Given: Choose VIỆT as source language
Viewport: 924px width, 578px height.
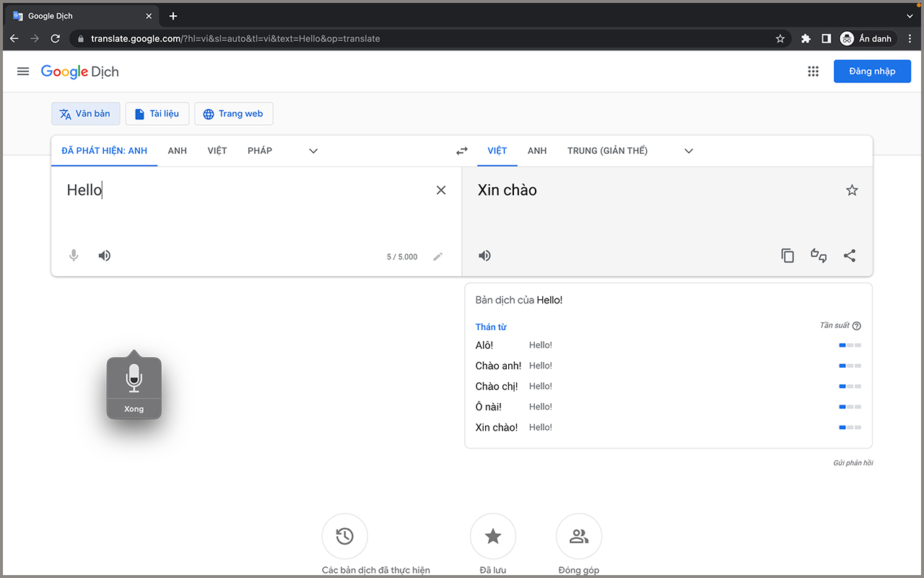Looking at the screenshot, I should (x=217, y=151).
